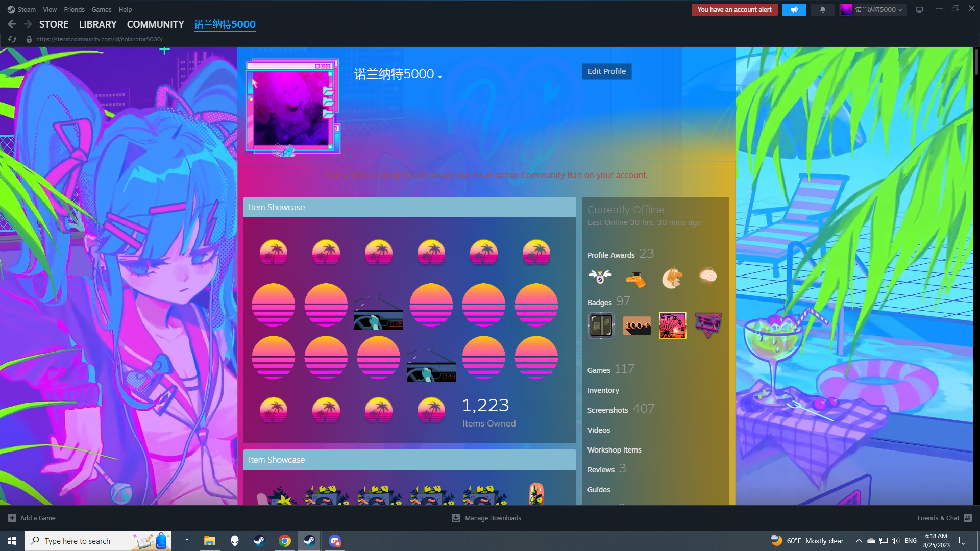Expand the profile name history arrow
The width and height of the screenshot is (980, 551).
440,77
